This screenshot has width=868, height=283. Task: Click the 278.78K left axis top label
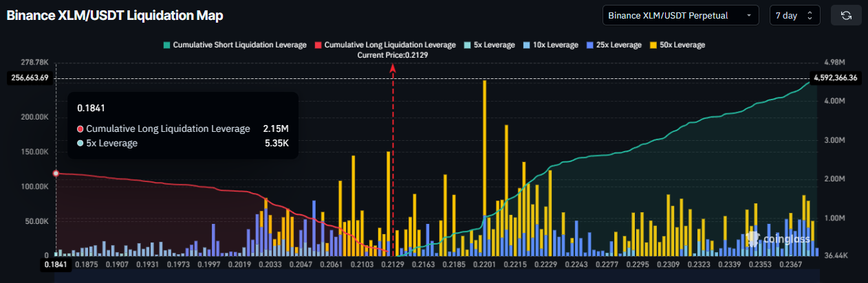tap(34, 62)
